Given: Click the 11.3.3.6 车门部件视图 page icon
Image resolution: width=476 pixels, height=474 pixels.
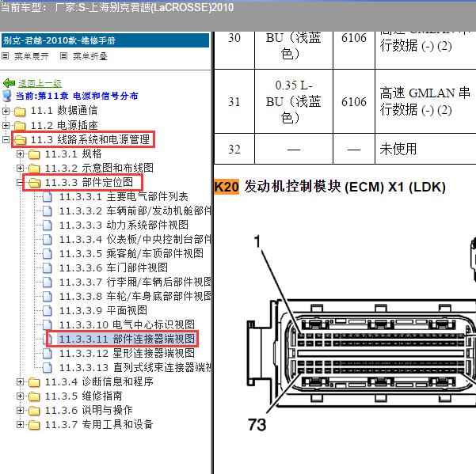Looking at the screenshot, I should 48,267.
